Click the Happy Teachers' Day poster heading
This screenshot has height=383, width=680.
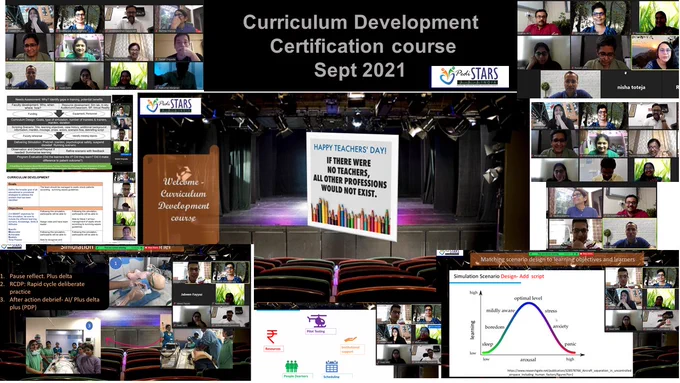(x=350, y=148)
